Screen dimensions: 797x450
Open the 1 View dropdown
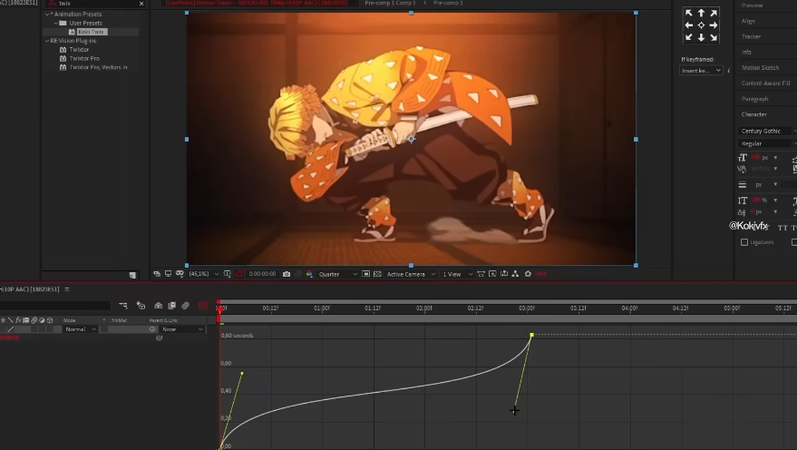tap(457, 274)
